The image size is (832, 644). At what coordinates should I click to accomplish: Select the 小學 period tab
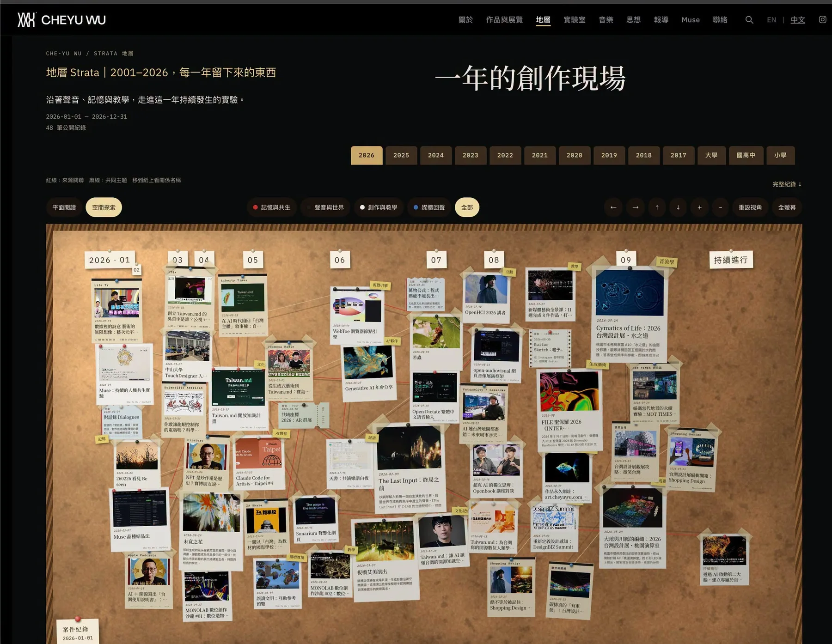click(781, 155)
